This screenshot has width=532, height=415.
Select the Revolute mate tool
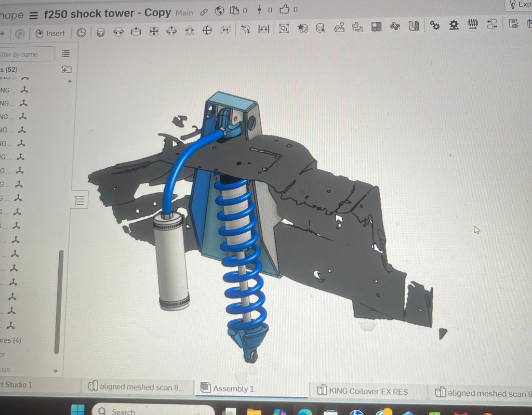point(118,32)
